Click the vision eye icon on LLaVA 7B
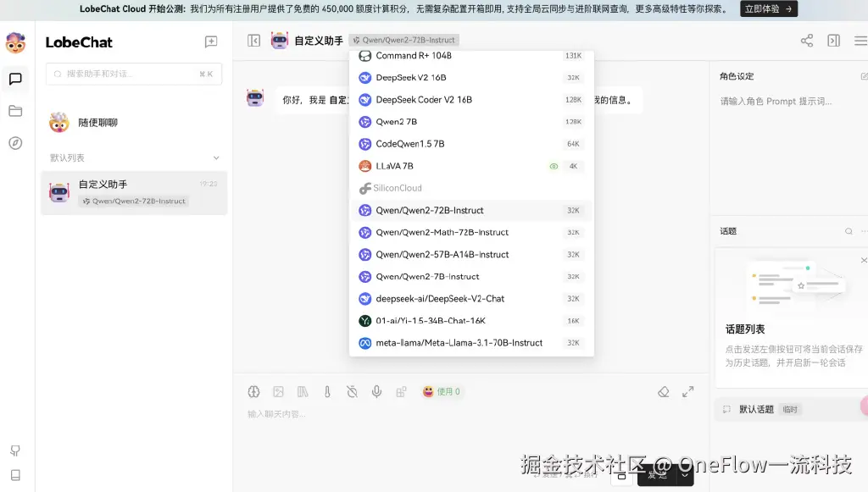This screenshot has height=492, width=868. coord(553,166)
